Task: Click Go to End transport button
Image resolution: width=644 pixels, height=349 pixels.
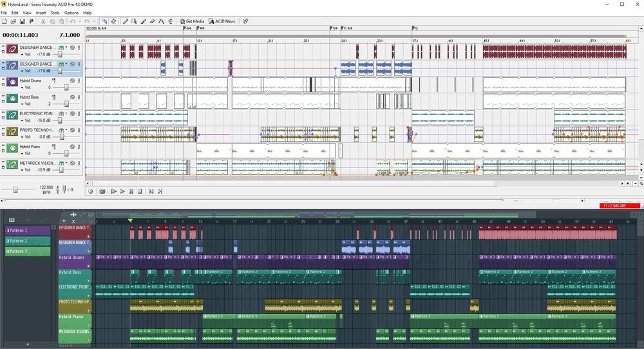Action: [160, 191]
